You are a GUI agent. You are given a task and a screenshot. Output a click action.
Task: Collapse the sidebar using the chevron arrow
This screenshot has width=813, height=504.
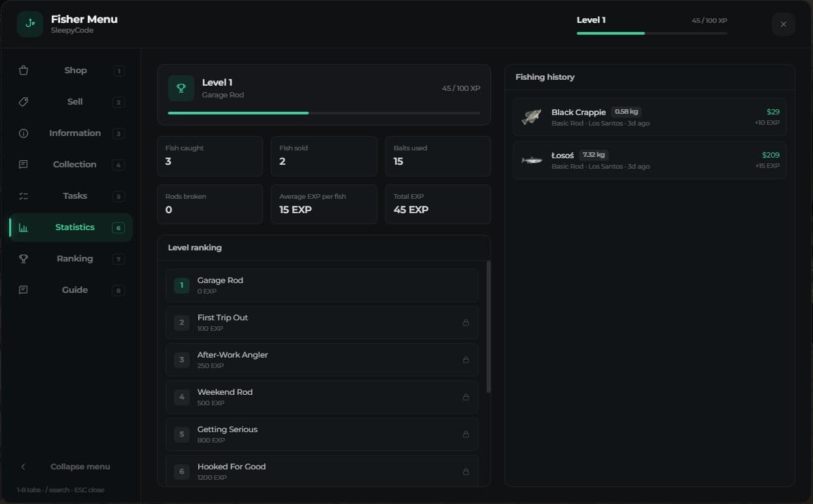(x=24, y=467)
